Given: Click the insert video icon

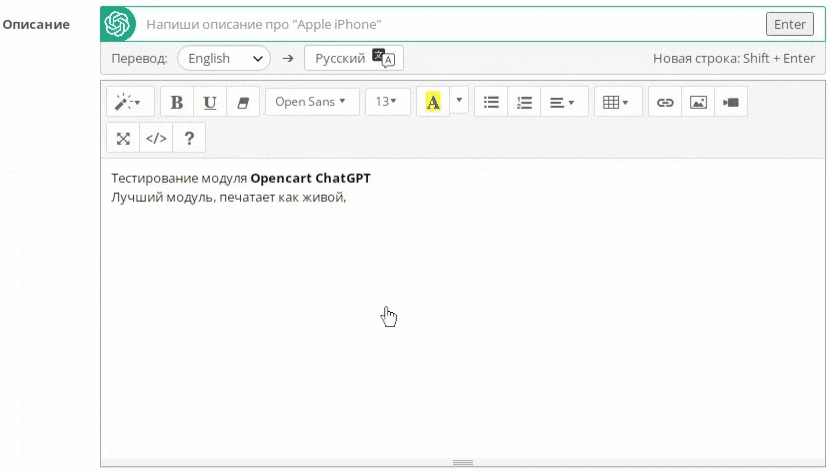Looking at the screenshot, I should coord(731,102).
